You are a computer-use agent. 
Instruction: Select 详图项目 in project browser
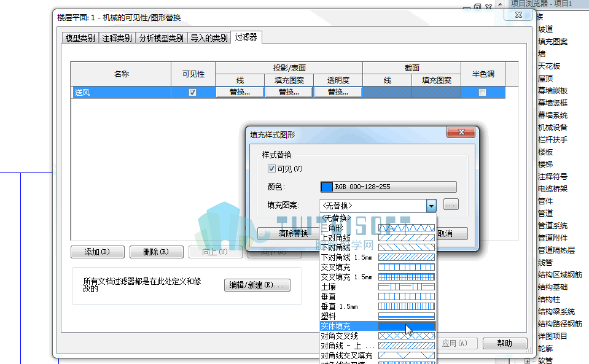pos(553,336)
